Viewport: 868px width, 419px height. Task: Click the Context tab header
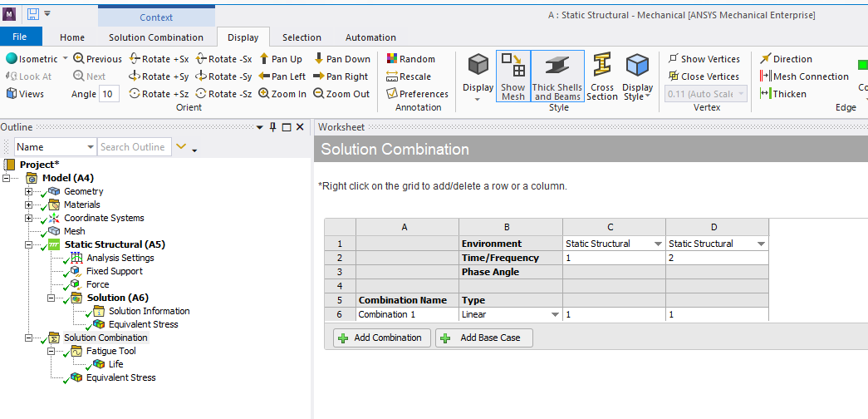coord(156,17)
